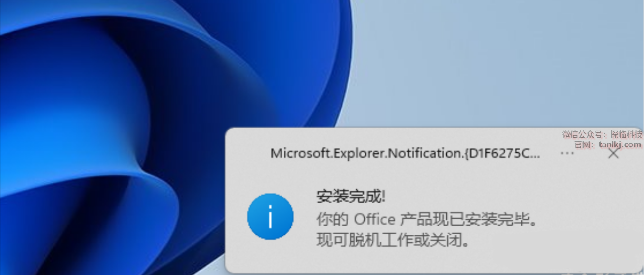
Task: Click the word Office in the notification
Action: (x=375, y=219)
